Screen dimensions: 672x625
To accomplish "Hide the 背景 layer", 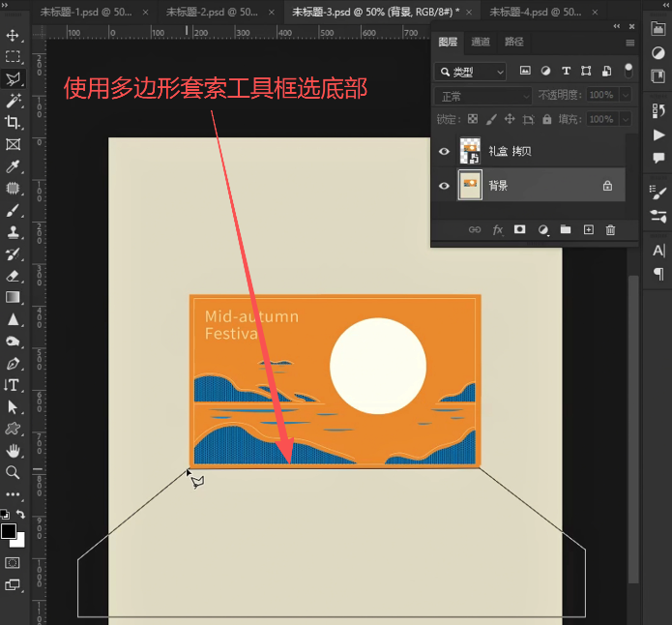I will tap(444, 186).
